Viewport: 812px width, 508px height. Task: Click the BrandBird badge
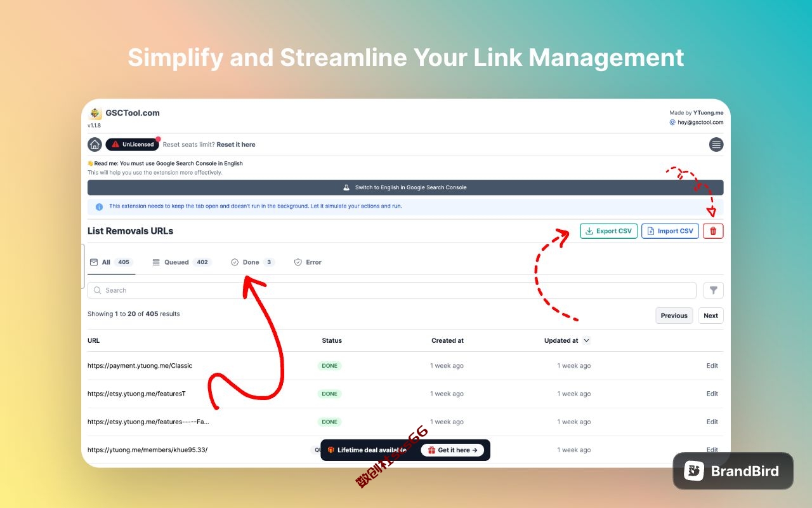733,471
